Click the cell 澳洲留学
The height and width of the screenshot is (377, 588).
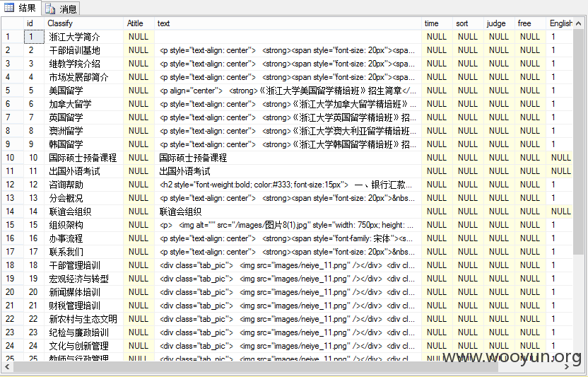coord(83,131)
